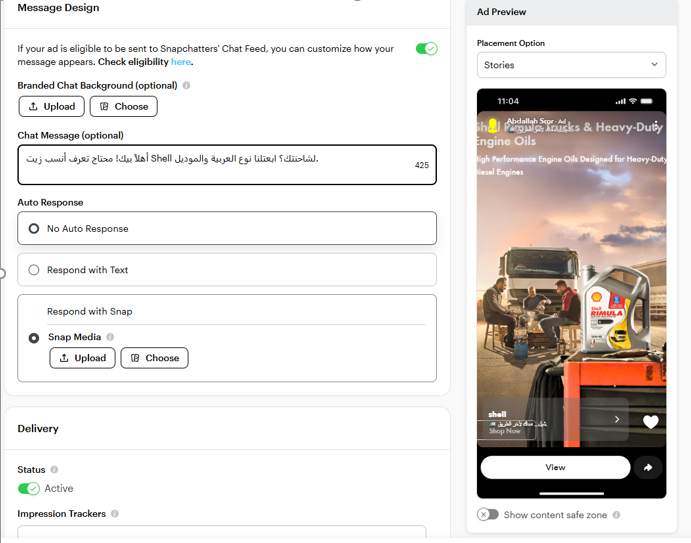Toggle the Active delivery status switch
The width and height of the screenshot is (691, 543).
29,488
